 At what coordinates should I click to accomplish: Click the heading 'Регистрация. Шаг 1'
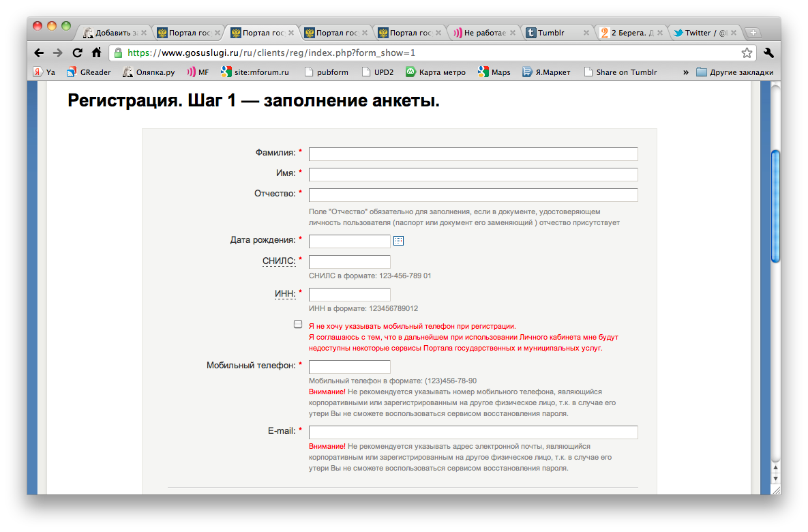(x=151, y=100)
